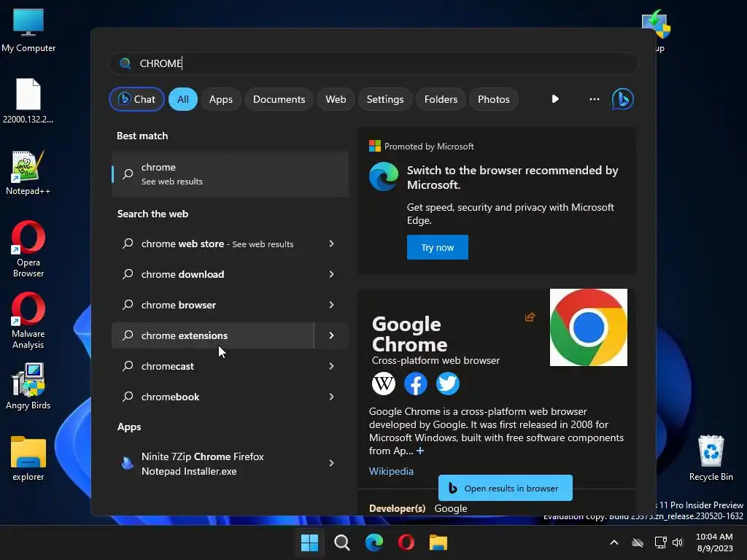Viewport: 747px width, 560px height.
Task: Click the Google Chrome logo thumbnail
Action: pyautogui.click(x=589, y=327)
